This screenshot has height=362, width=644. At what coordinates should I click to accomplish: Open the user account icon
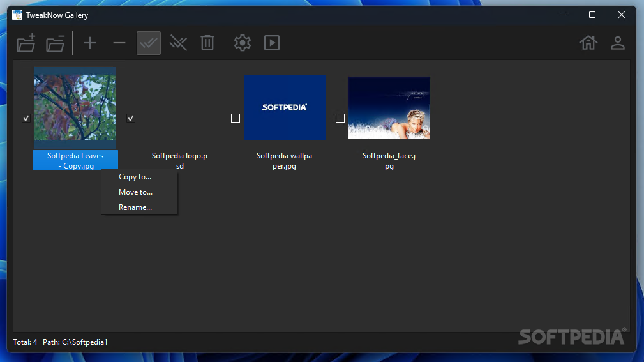pyautogui.click(x=618, y=43)
